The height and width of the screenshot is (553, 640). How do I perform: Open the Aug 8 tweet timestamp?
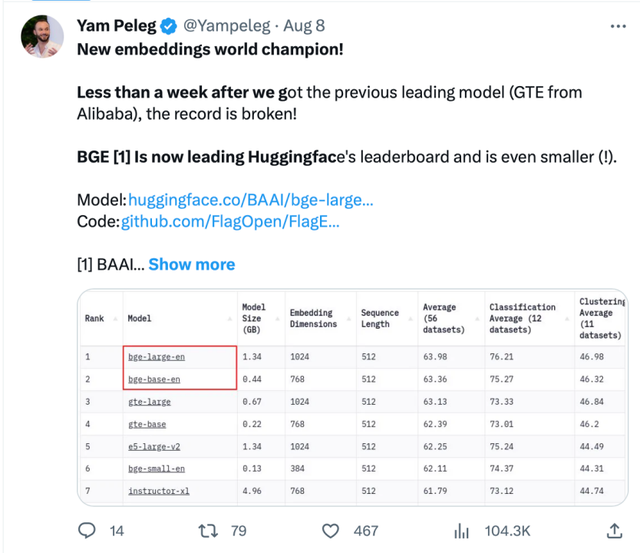coord(304,25)
